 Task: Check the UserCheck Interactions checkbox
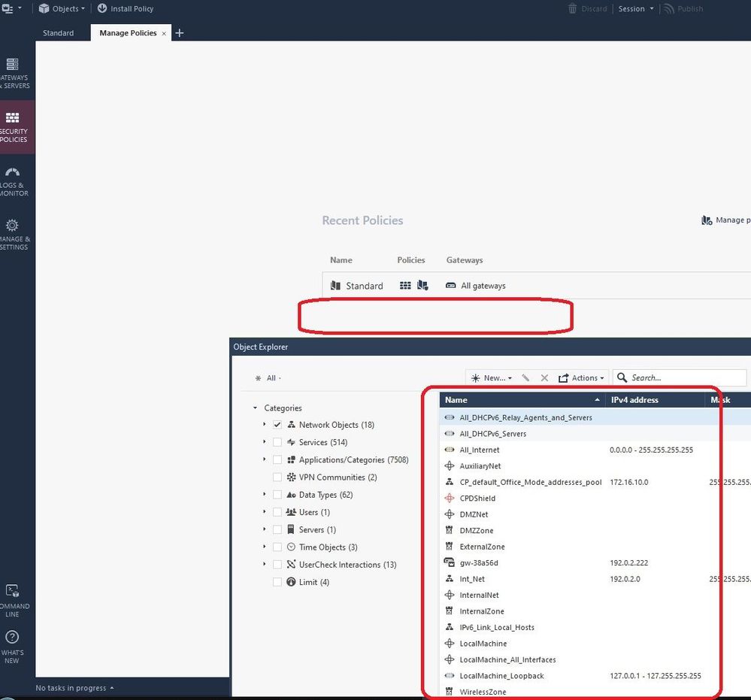point(277,565)
